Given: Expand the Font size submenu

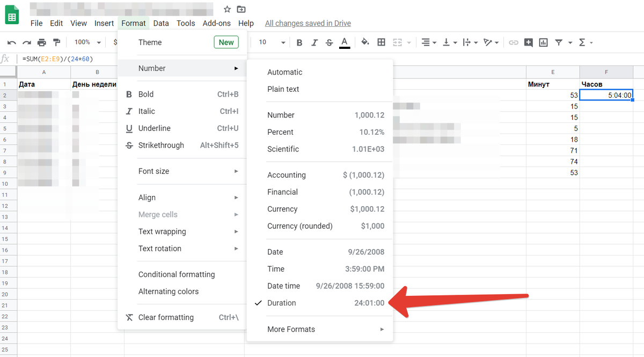Looking at the screenshot, I should pos(182,171).
